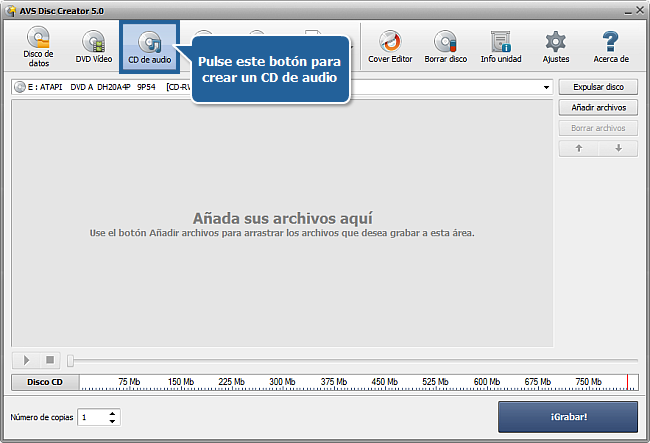Minimize the AVS Disc Creator window

(628, 11)
